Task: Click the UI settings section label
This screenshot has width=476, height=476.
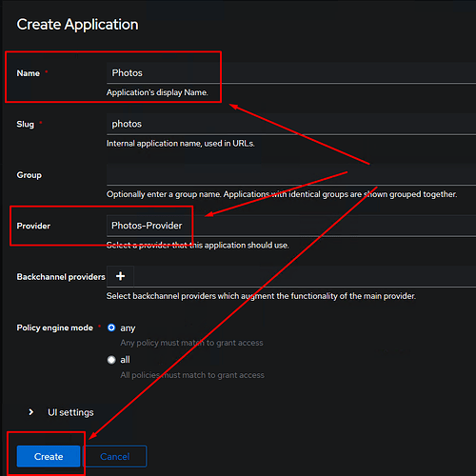Action: 70,412
